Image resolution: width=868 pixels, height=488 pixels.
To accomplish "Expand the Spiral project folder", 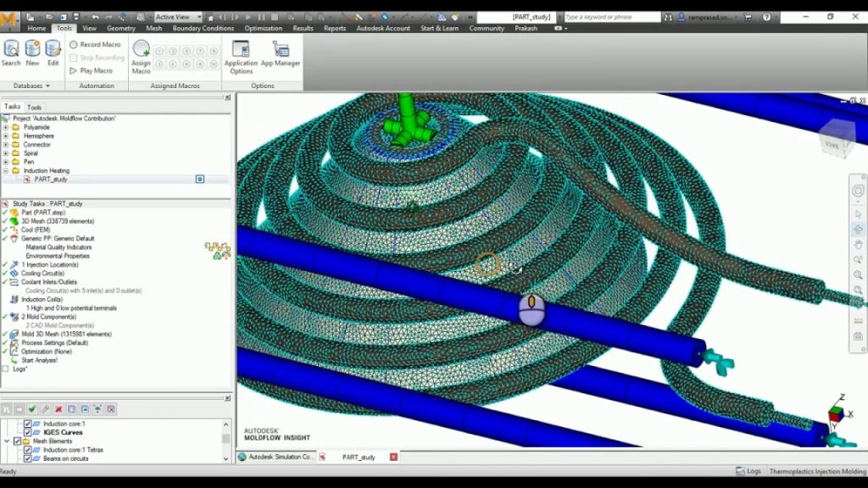I will [x=6, y=153].
